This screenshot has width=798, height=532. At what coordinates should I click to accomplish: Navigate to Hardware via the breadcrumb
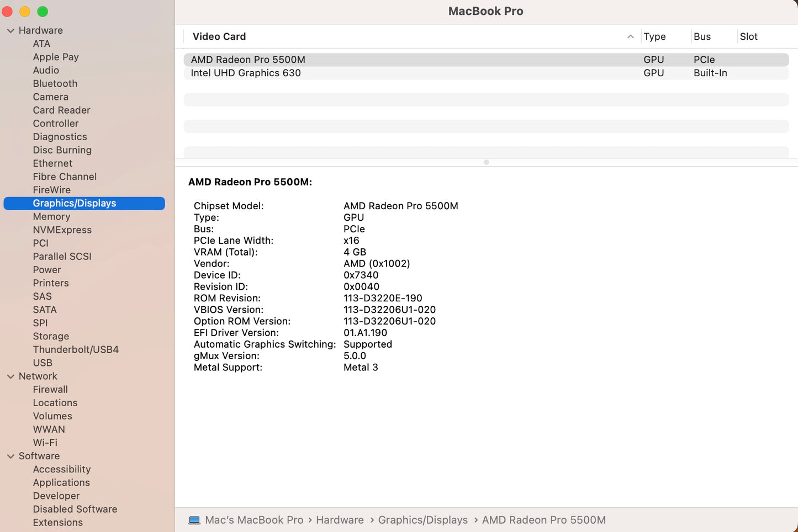[x=340, y=519]
